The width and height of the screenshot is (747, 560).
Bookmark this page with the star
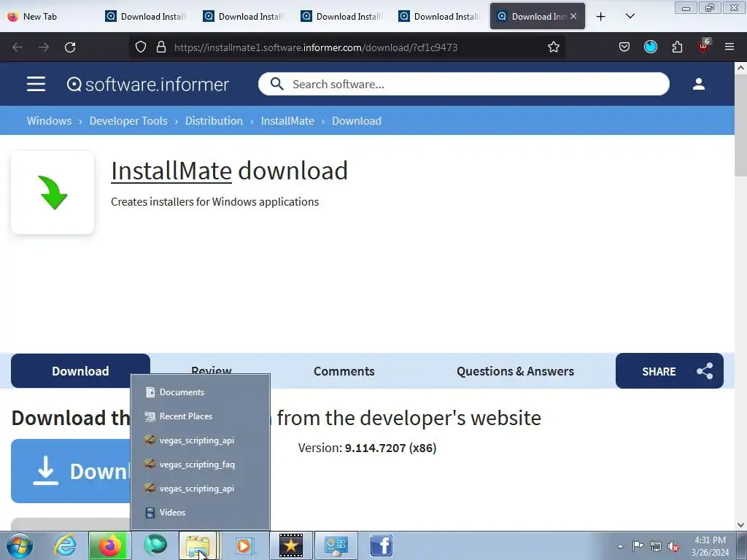[553, 47]
